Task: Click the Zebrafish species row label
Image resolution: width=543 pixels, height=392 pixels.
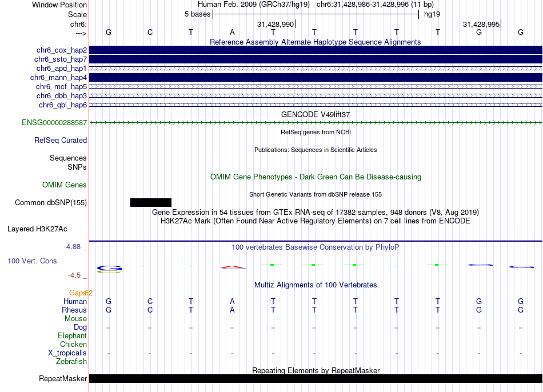Action: pos(71,362)
